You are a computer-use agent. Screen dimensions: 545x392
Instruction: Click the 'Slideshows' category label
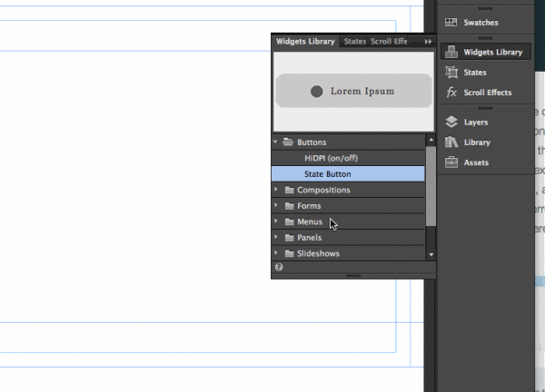[x=318, y=254]
